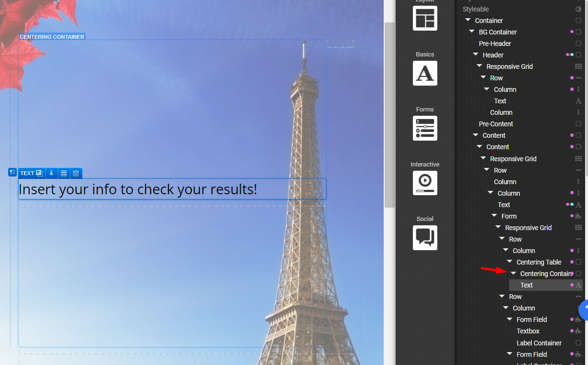Screen dimensions: 588x365
Task: Click the Styleable header label
Action: pyautogui.click(x=476, y=9)
